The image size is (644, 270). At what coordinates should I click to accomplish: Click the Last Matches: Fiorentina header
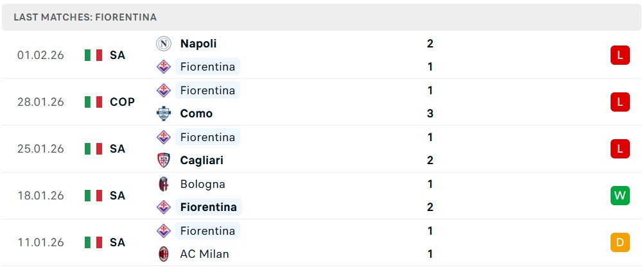pos(85,17)
